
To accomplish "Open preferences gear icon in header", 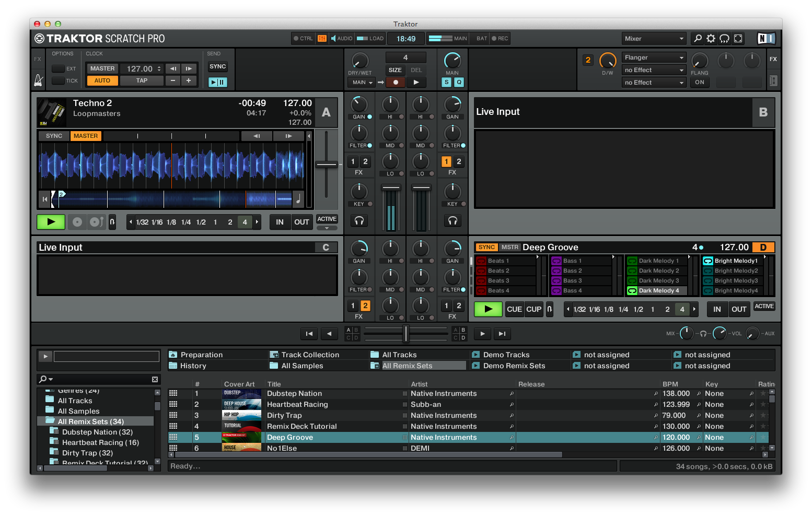I will pyautogui.click(x=711, y=38).
